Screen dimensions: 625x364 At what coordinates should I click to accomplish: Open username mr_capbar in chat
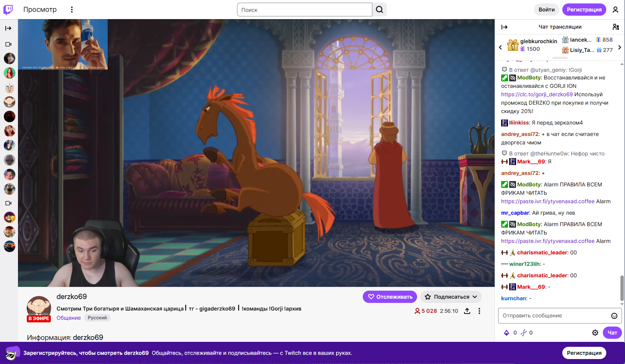[x=515, y=213]
